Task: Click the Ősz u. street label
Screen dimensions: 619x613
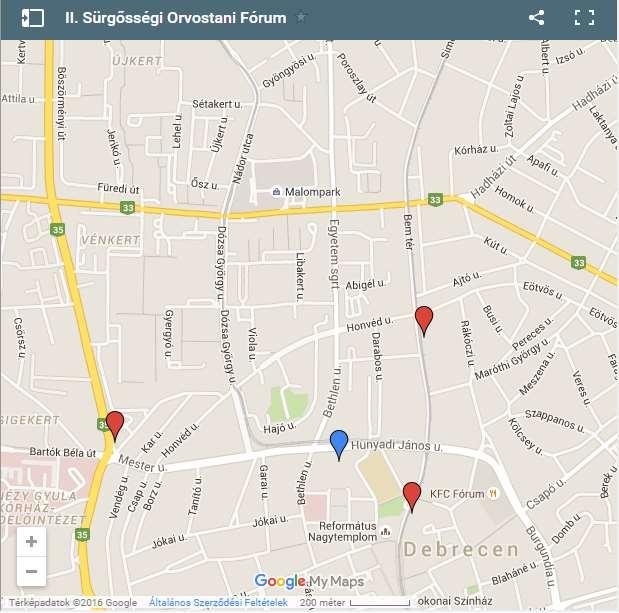Action: coord(204,184)
